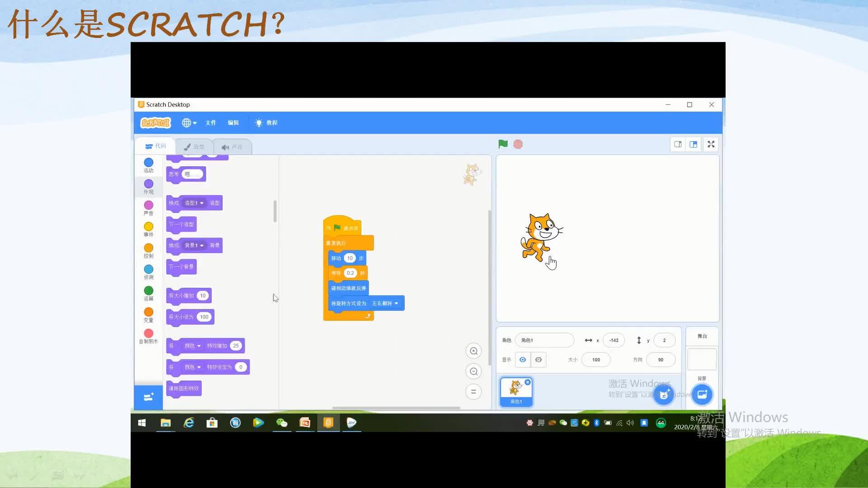This screenshot has width=868, height=488.
Task: Click the choose a backdrop button
Action: pos(702,394)
